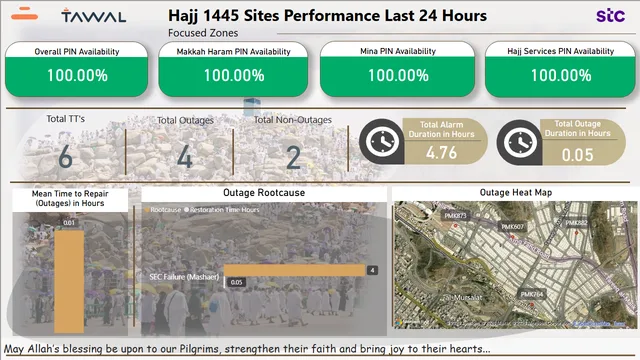The width and height of the screenshot is (640, 360).
Task: Click the Total Outage Duration clock icon
Action: point(520,142)
